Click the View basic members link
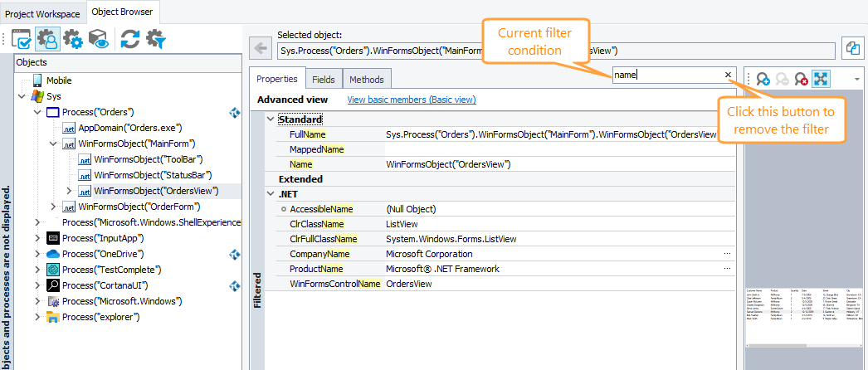The image size is (868, 370). pos(411,100)
